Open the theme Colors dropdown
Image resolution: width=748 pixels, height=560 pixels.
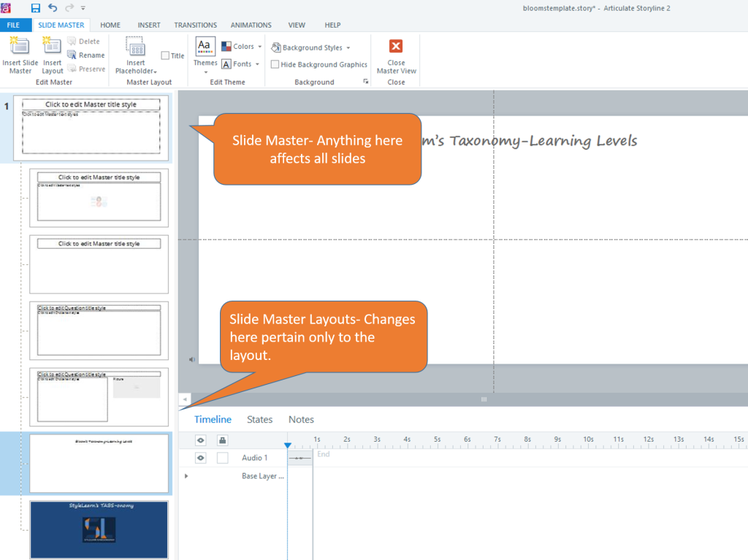click(241, 46)
